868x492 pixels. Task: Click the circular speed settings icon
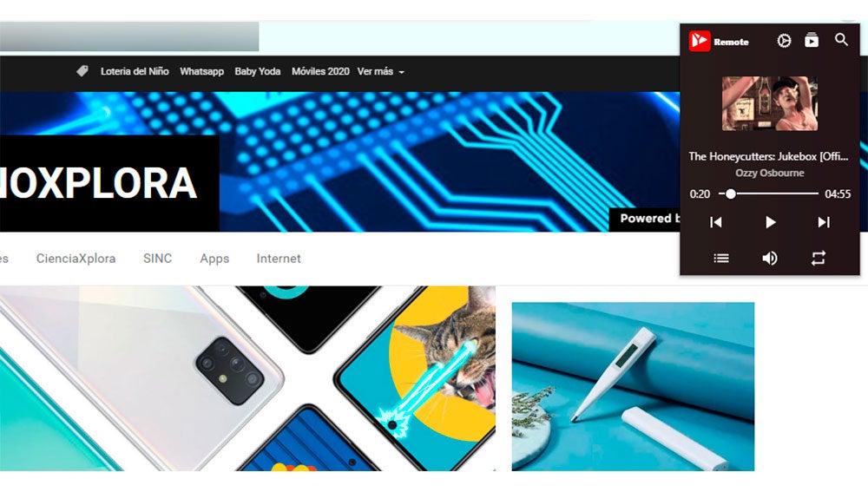pyautogui.click(x=784, y=41)
